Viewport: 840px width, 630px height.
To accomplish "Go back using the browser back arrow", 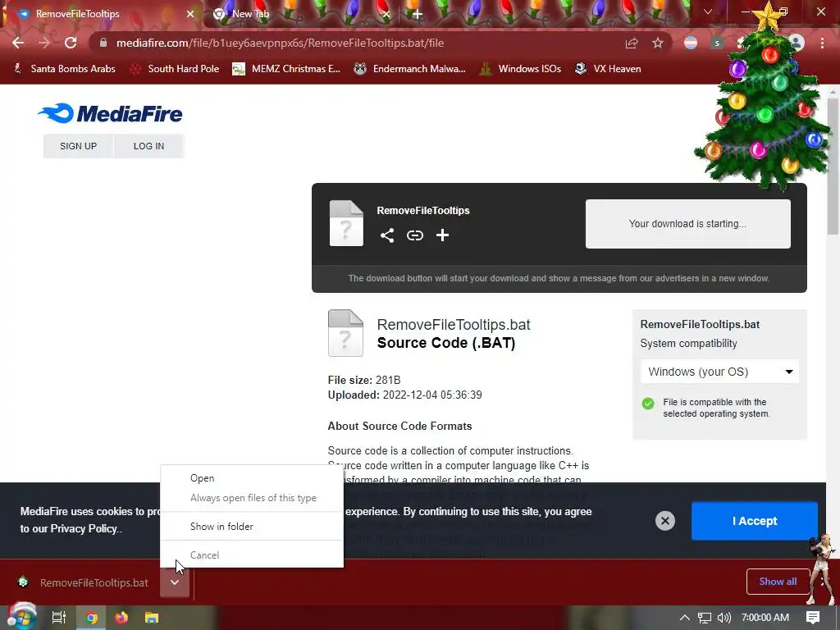I will [x=18, y=43].
